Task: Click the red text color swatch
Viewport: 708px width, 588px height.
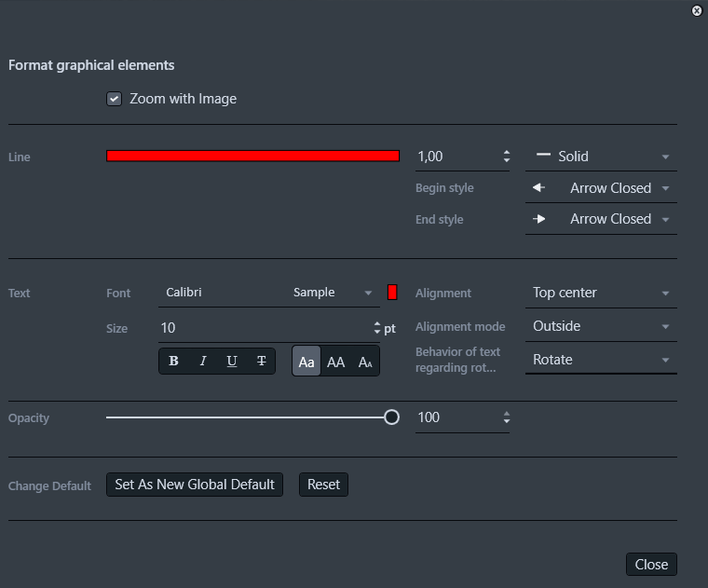Action: pos(392,293)
